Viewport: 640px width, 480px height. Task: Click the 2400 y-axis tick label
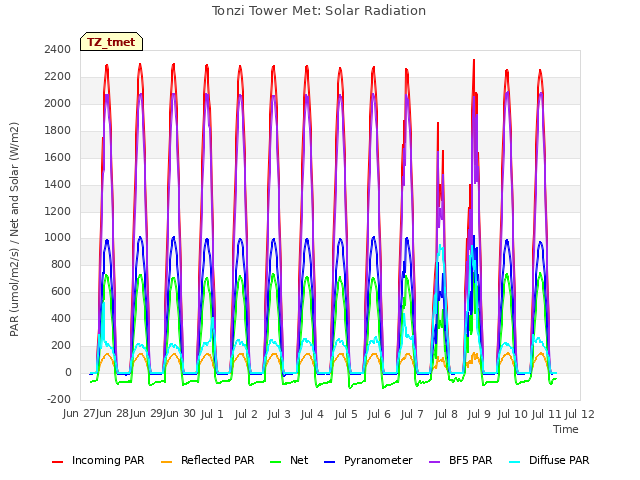click(58, 49)
